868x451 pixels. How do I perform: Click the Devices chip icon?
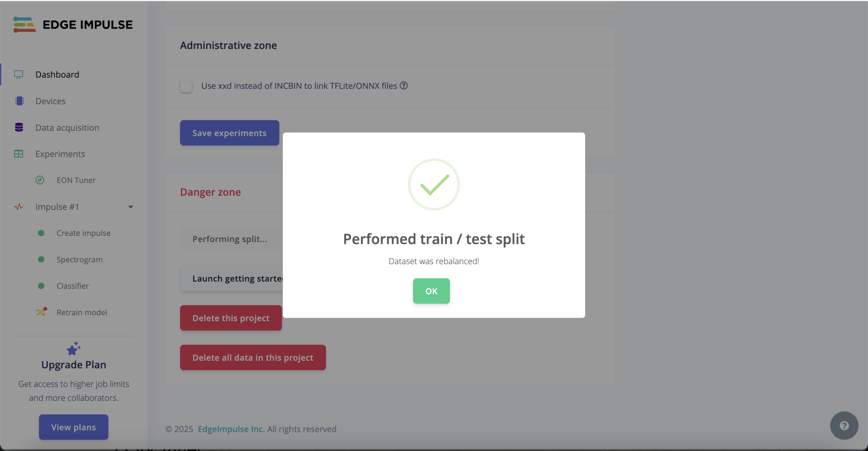[19, 101]
